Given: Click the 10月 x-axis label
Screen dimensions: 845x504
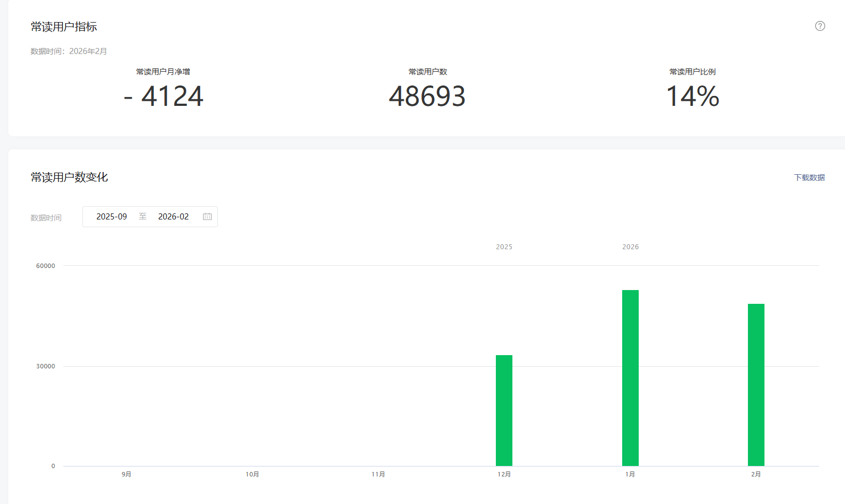Looking at the screenshot, I should point(252,474).
